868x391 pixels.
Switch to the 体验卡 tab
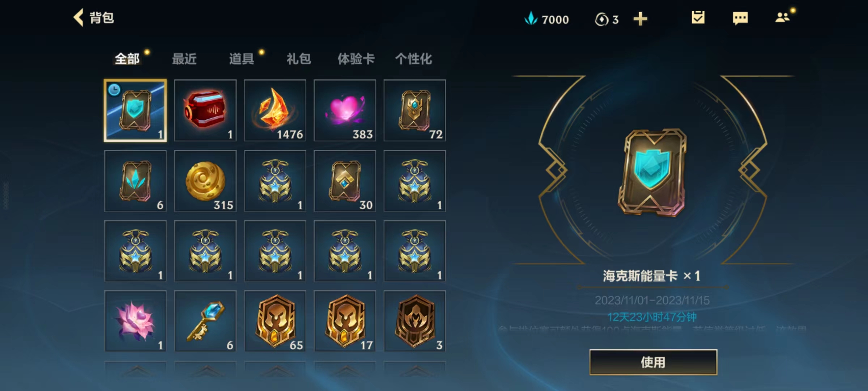(x=356, y=59)
